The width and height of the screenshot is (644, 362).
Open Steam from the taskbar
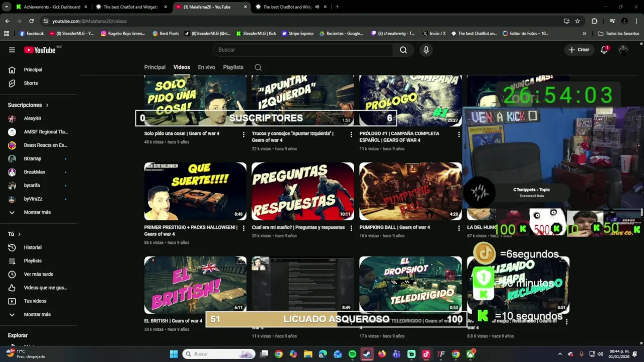click(x=367, y=354)
